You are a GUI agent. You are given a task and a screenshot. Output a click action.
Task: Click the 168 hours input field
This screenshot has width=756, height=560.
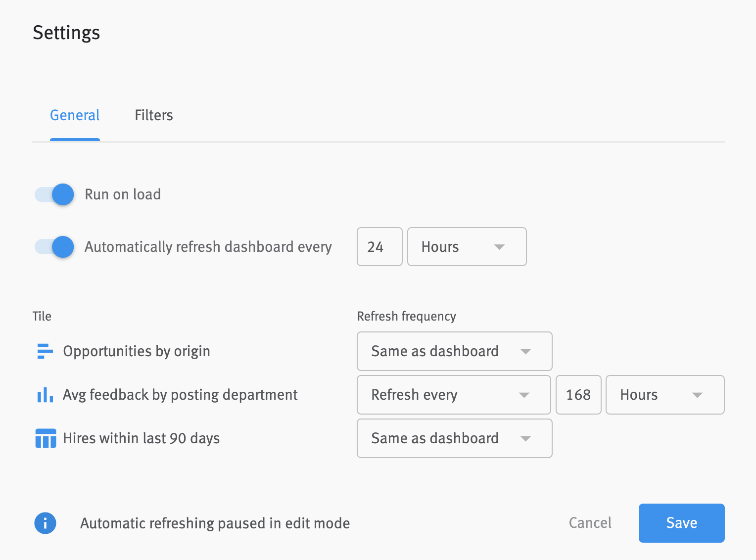578,395
